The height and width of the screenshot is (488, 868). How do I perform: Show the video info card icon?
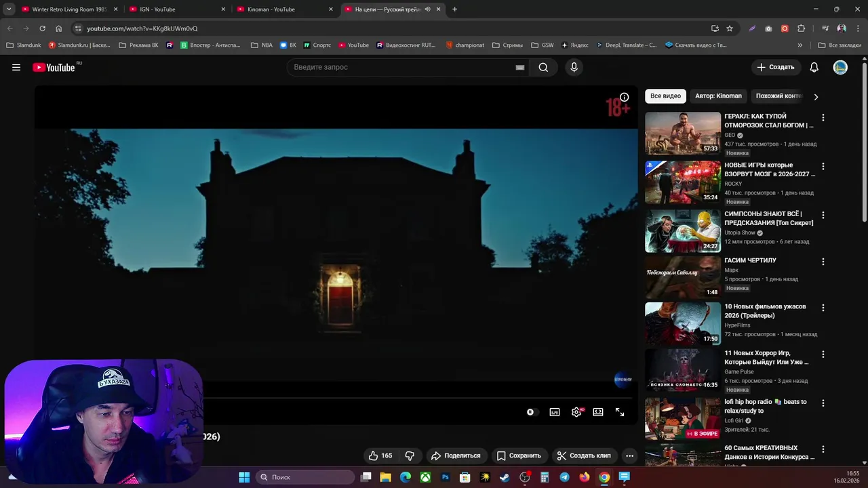(624, 97)
